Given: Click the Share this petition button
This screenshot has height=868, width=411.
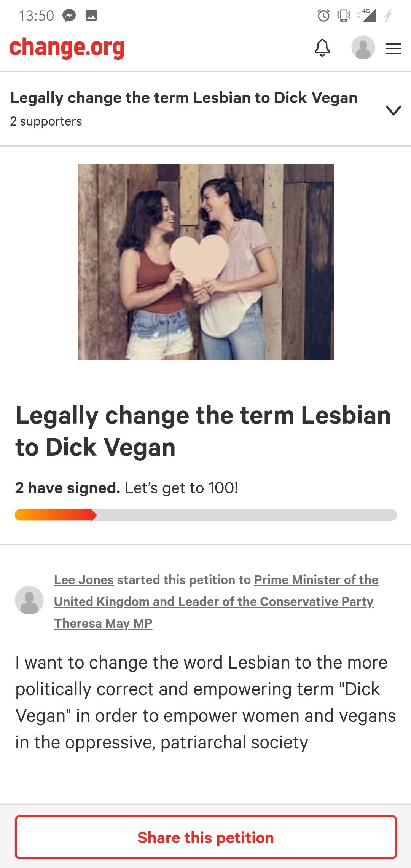Looking at the screenshot, I should coord(205,838).
